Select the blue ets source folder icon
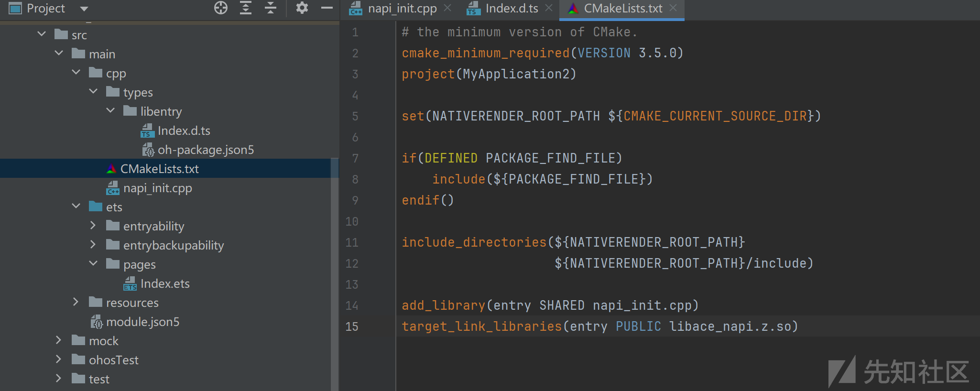The width and height of the screenshot is (980, 391). click(96, 206)
